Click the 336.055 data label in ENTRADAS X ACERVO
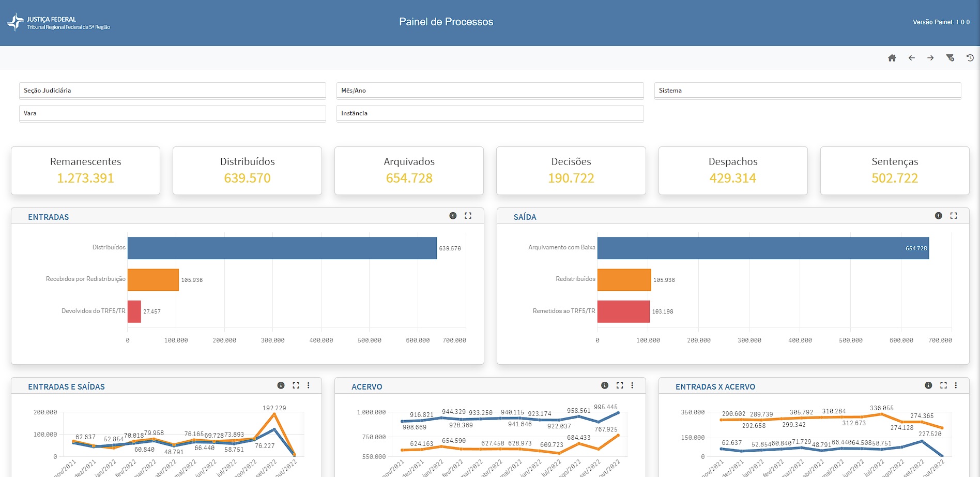 (x=882, y=408)
